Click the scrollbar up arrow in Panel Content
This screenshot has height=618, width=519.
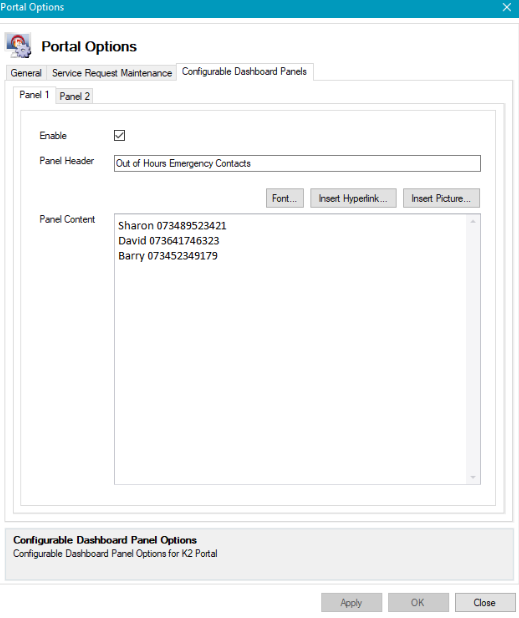(x=473, y=222)
